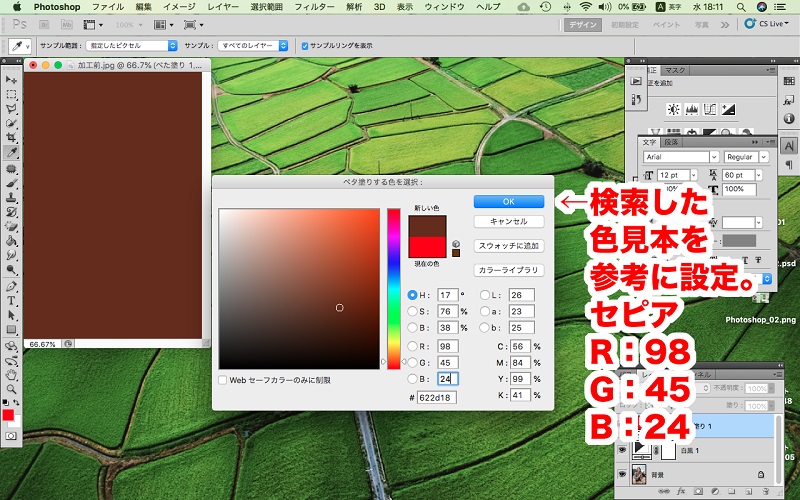Open the フィルター menu
This screenshot has width=800, height=500.
314,7
